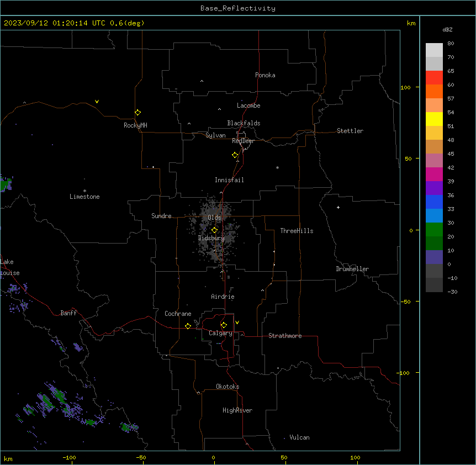Image resolution: width=476 pixels, height=465 pixels.
Task: Click the RedDeer city label
Action: (x=243, y=141)
